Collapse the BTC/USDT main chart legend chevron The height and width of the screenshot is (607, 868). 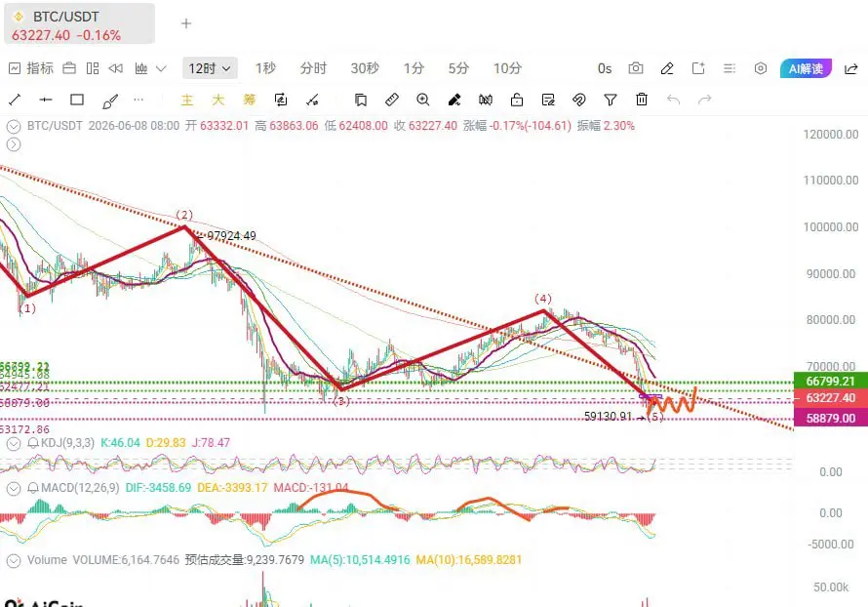pyautogui.click(x=14, y=126)
